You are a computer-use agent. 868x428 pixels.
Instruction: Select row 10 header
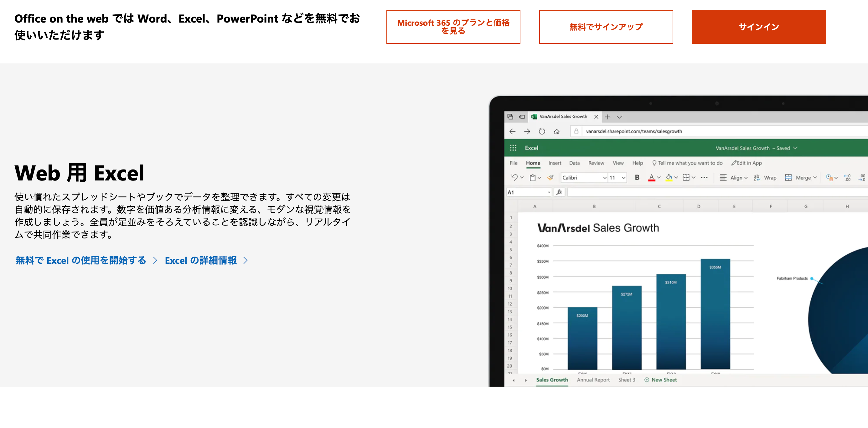pyautogui.click(x=510, y=288)
